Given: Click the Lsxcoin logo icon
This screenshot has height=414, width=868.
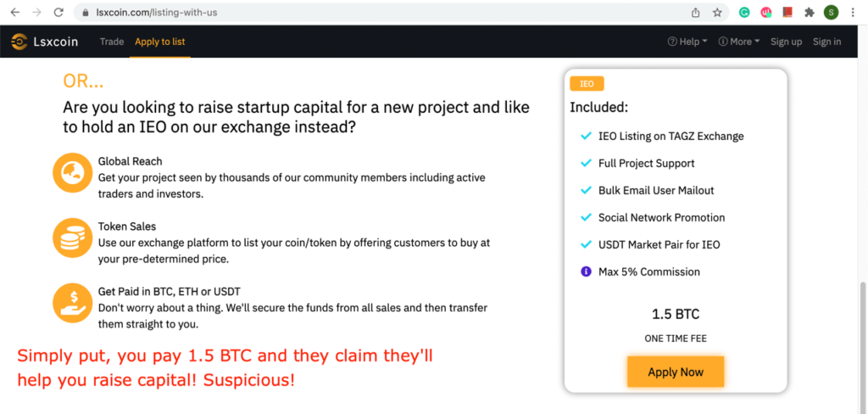Looking at the screenshot, I should pos(19,42).
